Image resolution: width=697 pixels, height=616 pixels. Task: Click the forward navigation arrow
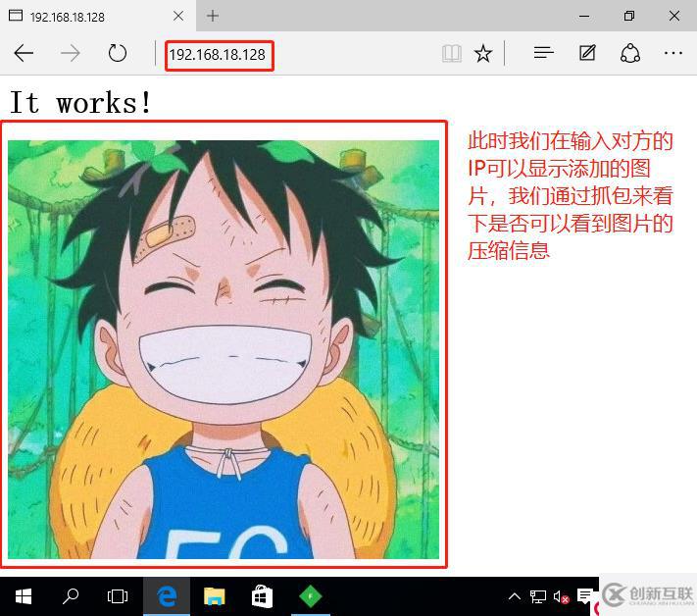71,53
